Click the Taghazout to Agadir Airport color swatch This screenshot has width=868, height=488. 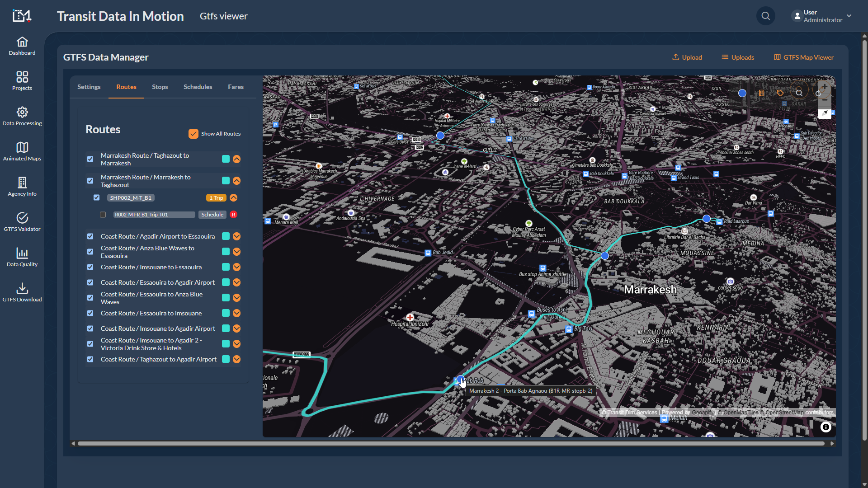(x=226, y=359)
